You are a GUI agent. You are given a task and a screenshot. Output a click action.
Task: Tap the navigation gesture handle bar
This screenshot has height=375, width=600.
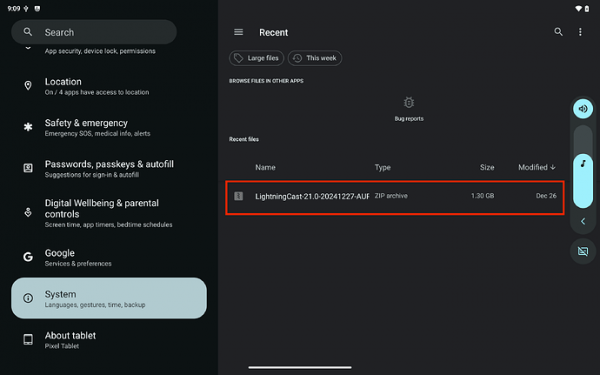(x=300, y=367)
